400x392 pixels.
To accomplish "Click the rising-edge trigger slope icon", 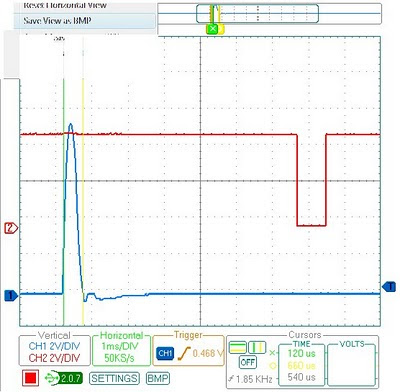I will 184,353.
